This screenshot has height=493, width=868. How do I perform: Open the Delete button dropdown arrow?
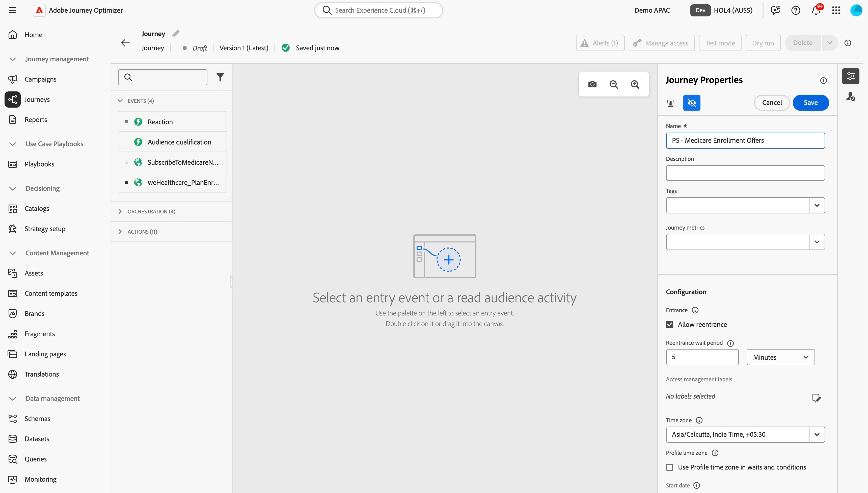point(829,43)
